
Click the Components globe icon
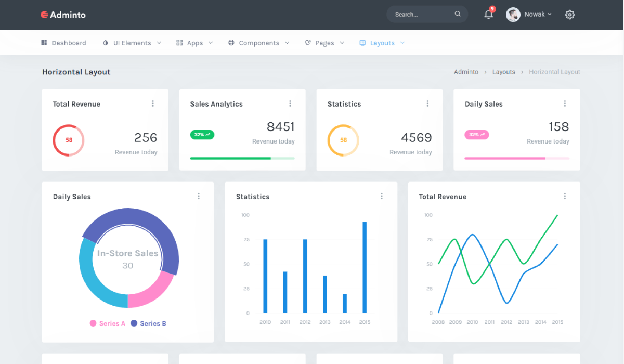tap(231, 43)
